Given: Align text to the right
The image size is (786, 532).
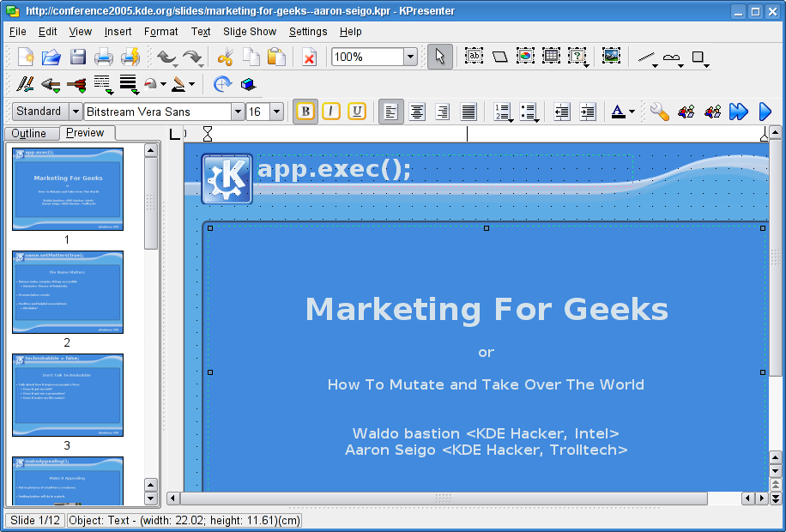Looking at the screenshot, I should (x=443, y=112).
